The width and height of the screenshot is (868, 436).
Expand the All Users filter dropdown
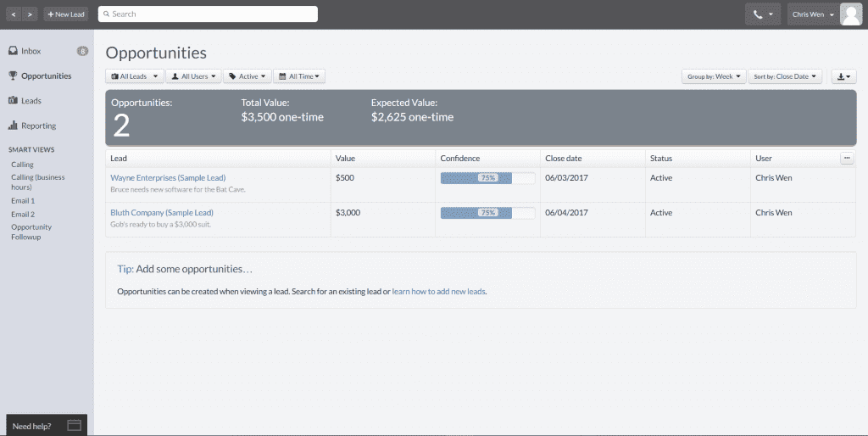(193, 76)
